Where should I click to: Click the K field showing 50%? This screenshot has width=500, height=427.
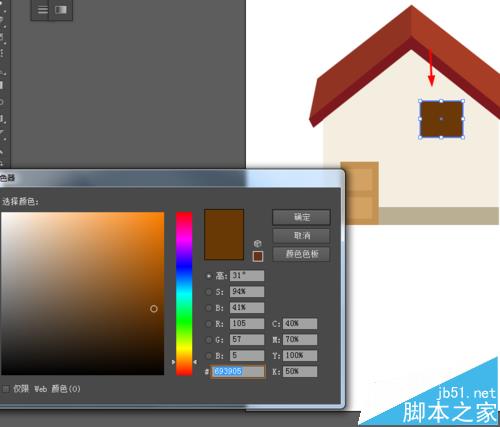point(300,371)
